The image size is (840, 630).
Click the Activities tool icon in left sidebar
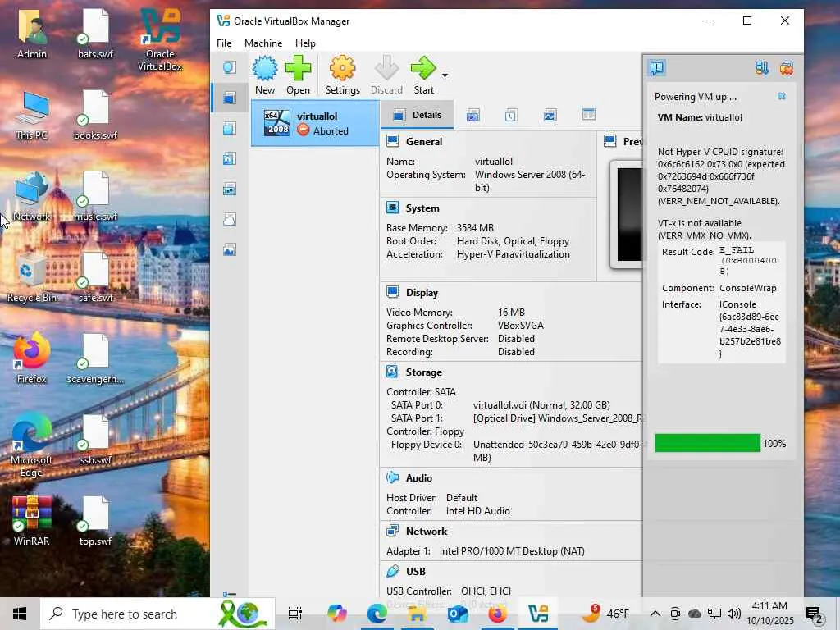pyautogui.click(x=230, y=249)
